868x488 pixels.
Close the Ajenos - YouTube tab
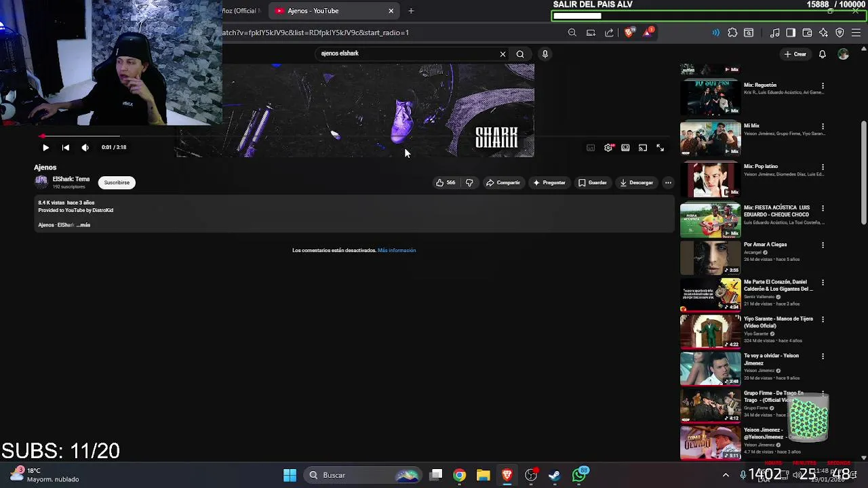(x=391, y=11)
